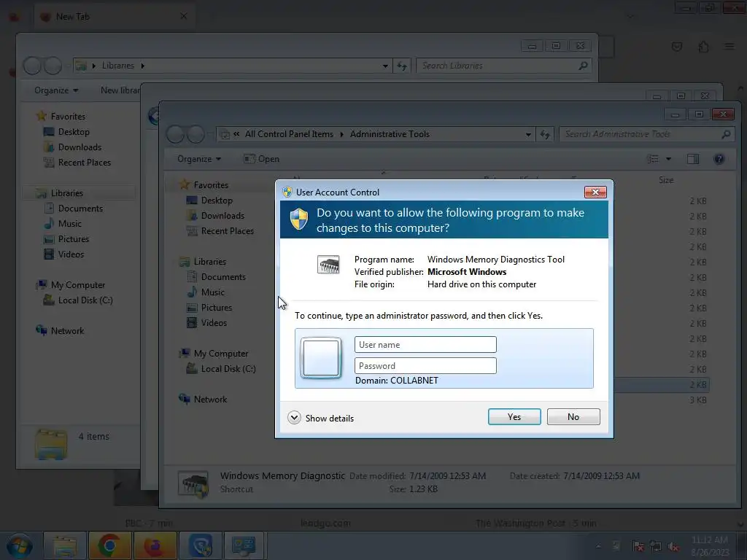Open Organize menu in Administrative Tools window
This screenshot has width=747, height=560.
198,159
